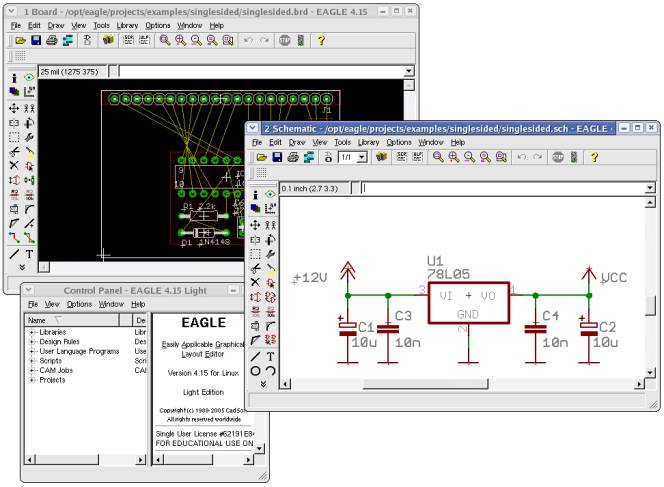Select the Text tool in Board palette
The height and width of the screenshot is (487, 664).
[x=29, y=254]
